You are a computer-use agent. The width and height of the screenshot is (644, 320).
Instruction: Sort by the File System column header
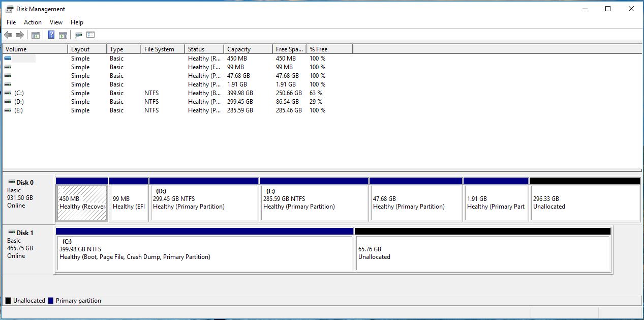click(163, 49)
